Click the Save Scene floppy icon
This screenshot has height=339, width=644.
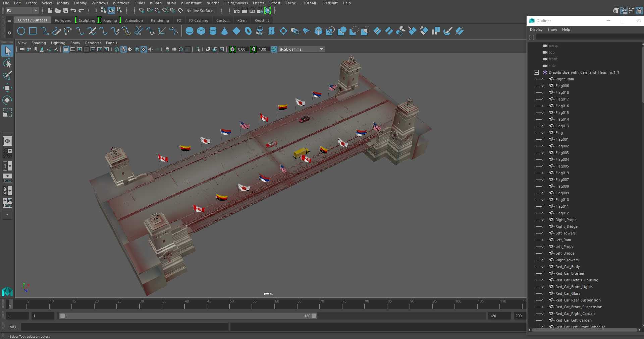click(66, 11)
